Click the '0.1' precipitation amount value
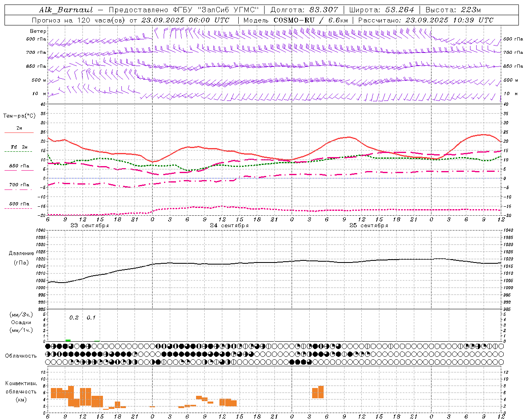This screenshot has height=420, width=525. tap(91, 318)
